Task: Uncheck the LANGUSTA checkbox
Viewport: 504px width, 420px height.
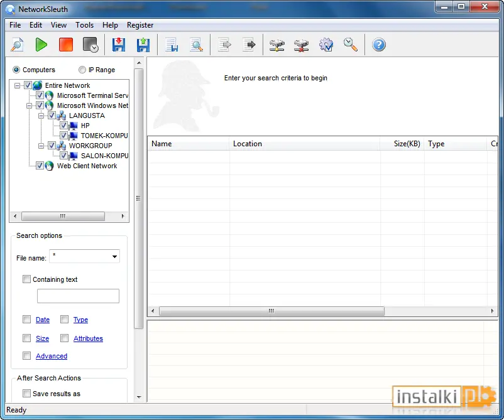Action: click(52, 116)
